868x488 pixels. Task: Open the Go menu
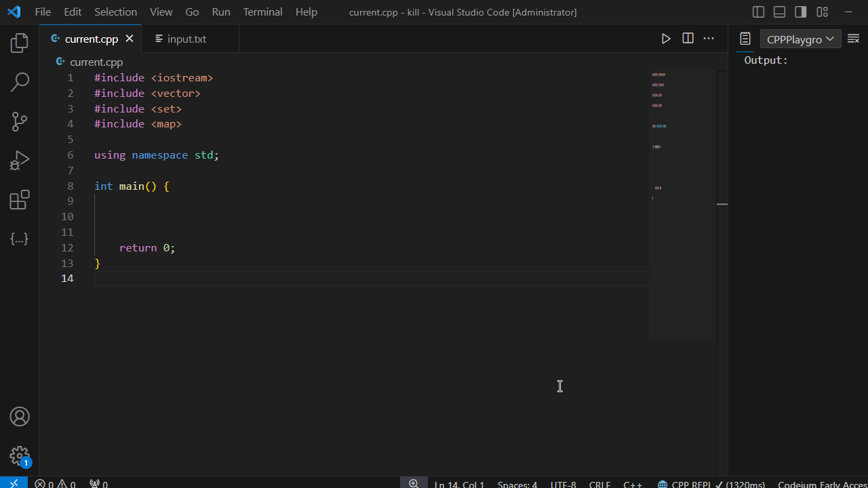point(192,12)
